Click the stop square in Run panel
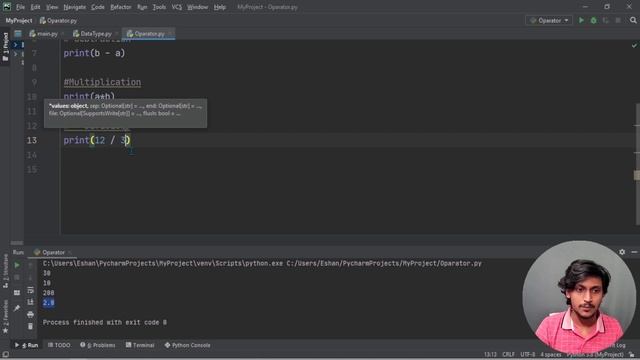 click(17, 278)
